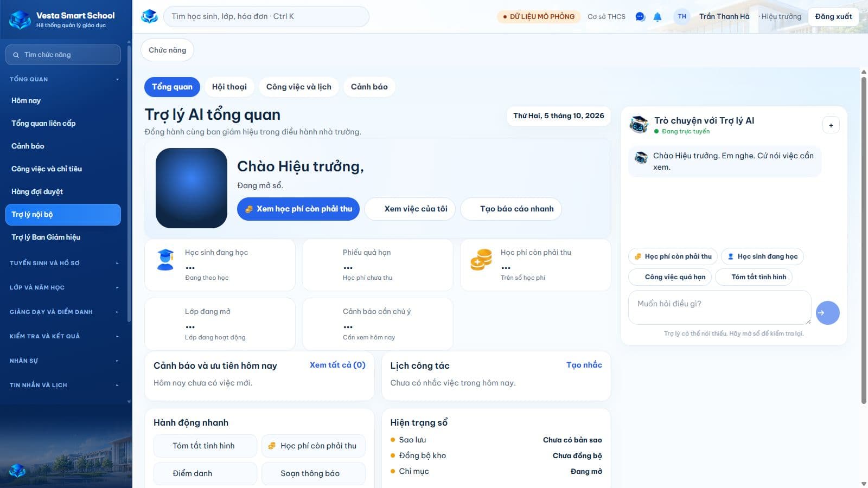This screenshot has height=488, width=868.
Task: Open the Xem tất cả (0) link
Action: 337,365
